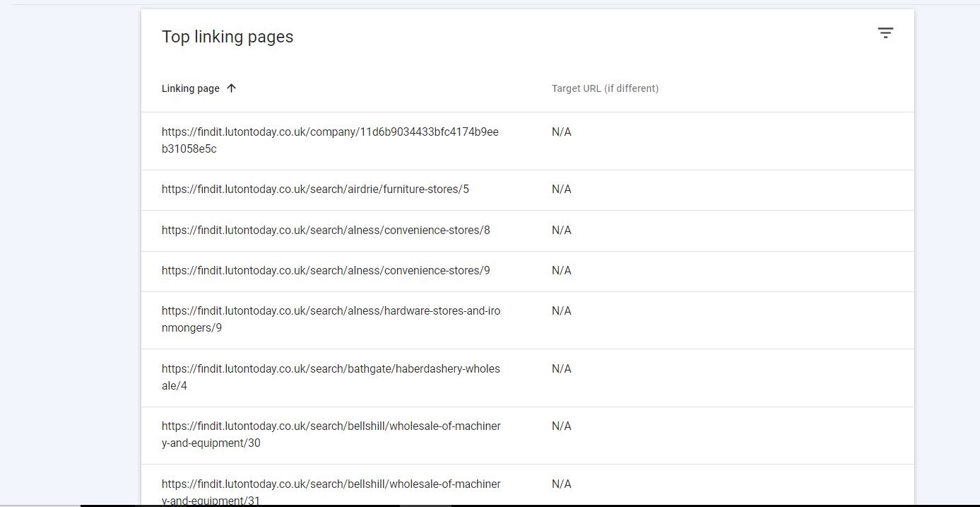Click N/A in the hardware-stores-and-ironmongers row
980x507 pixels.
tap(562, 311)
